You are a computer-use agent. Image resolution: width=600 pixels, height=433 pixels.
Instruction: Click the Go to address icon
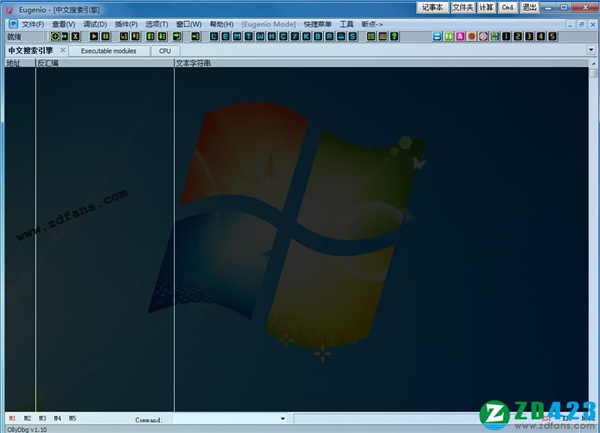coord(196,36)
